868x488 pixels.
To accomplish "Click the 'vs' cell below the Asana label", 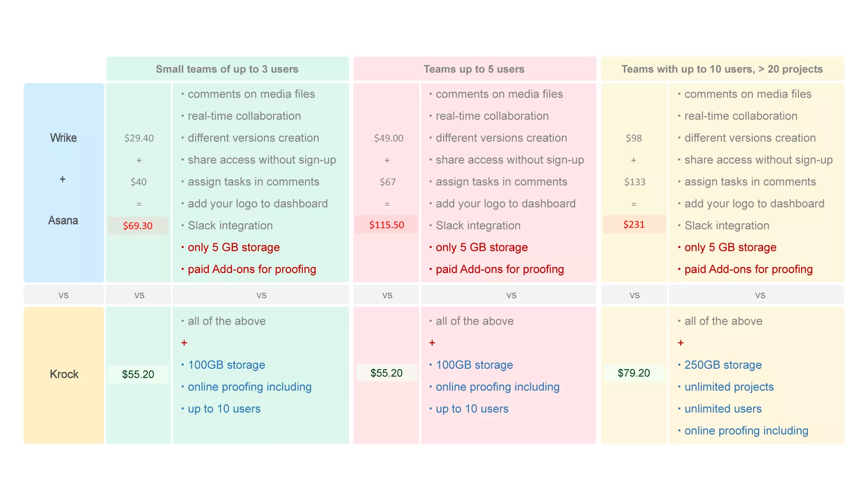I will coord(63,295).
